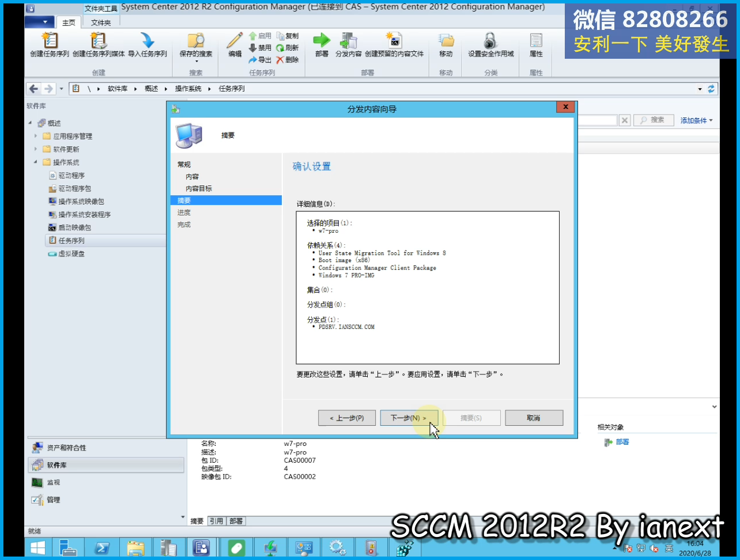Click the clear search X button
This screenshot has height=560, width=740.
625,120
